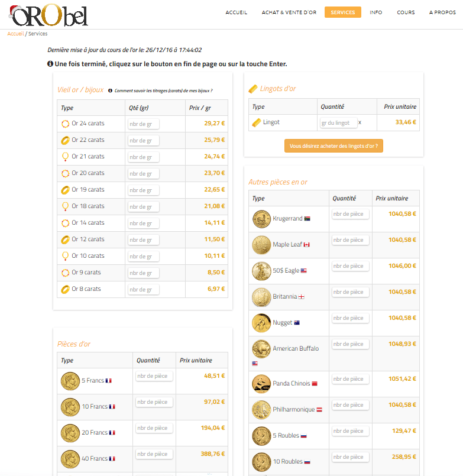
Task: Click the info icon beside bijoux heading
Action: (110, 90)
